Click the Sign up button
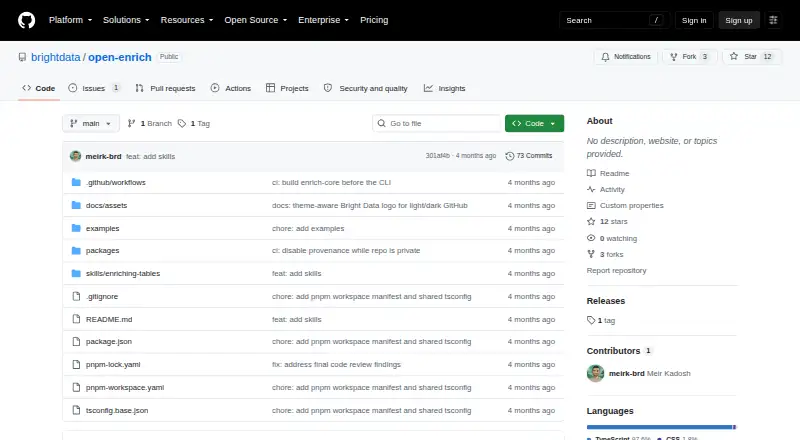 pos(739,20)
